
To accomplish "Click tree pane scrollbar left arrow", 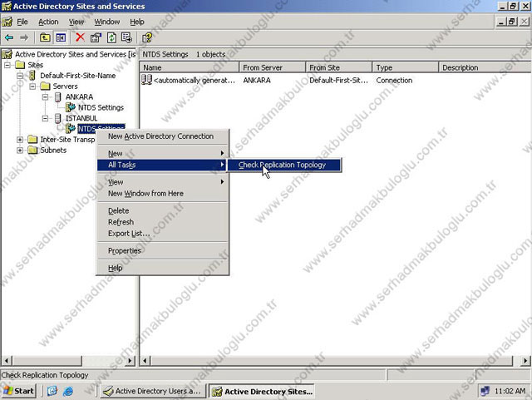I will [7, 361].
